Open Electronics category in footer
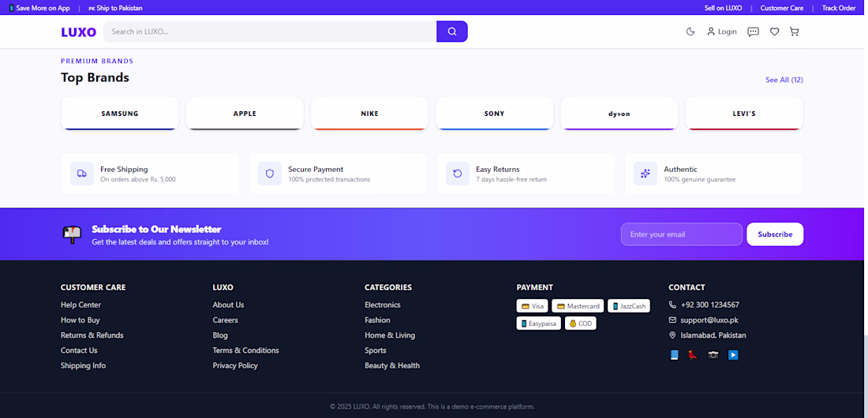Image resolution: width=868 pixels, height=418 pixels. (383, 305)
